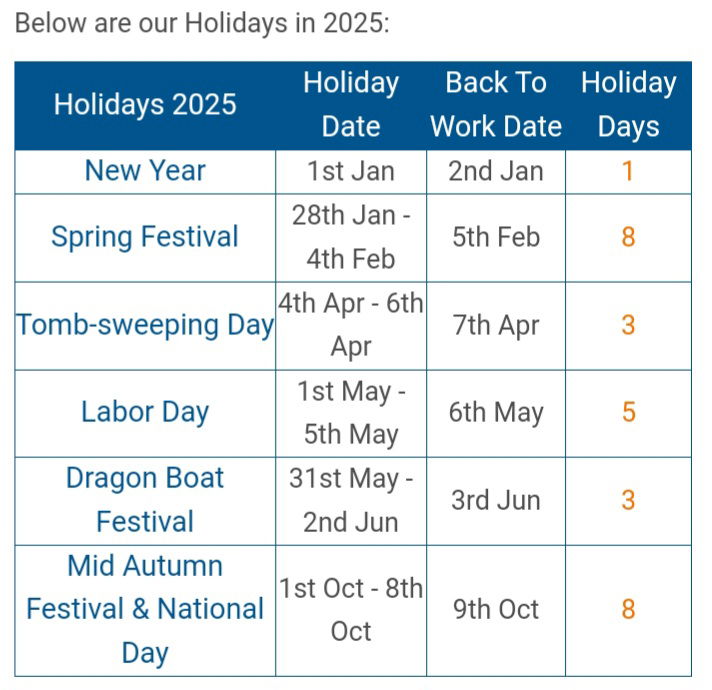Click the Dragon Boat Festival label
The height and width of the screenshot is (690, 712).
[145, 499]
